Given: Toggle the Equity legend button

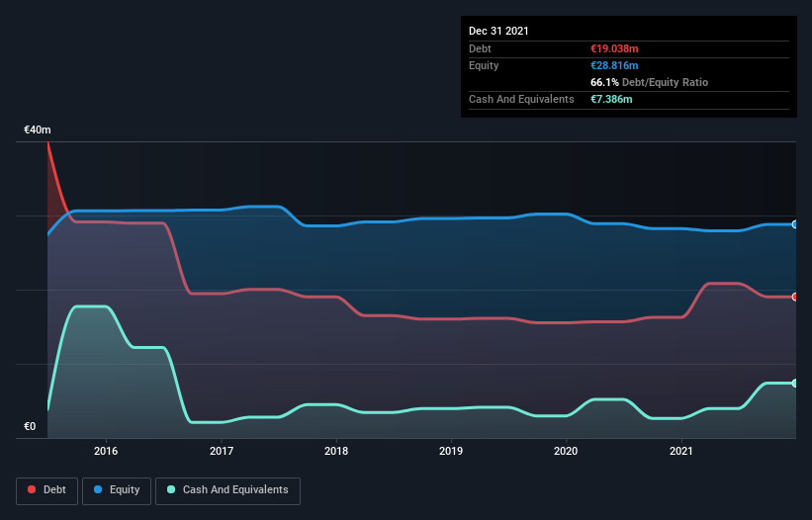Looking at the screenshot, I should [x=117, y=490].
